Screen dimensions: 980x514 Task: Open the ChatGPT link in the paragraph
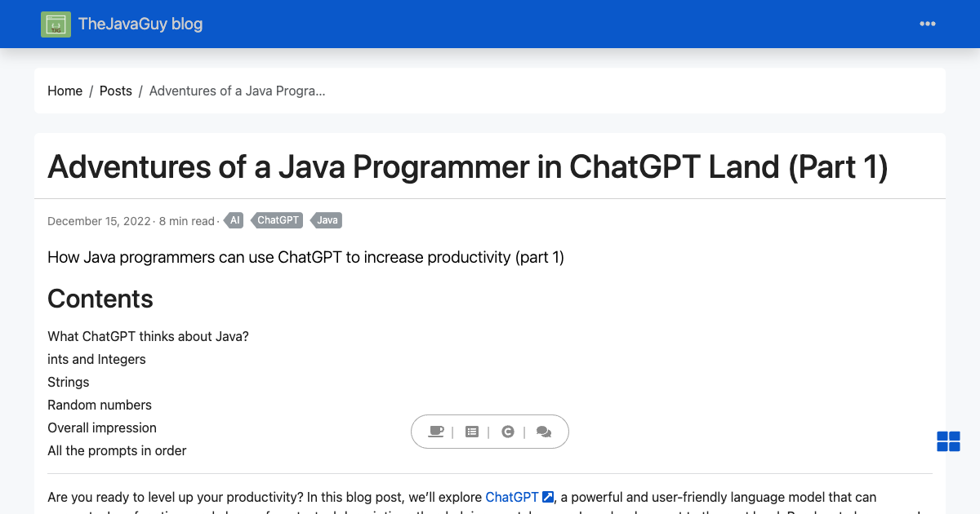tap(512, 497)
